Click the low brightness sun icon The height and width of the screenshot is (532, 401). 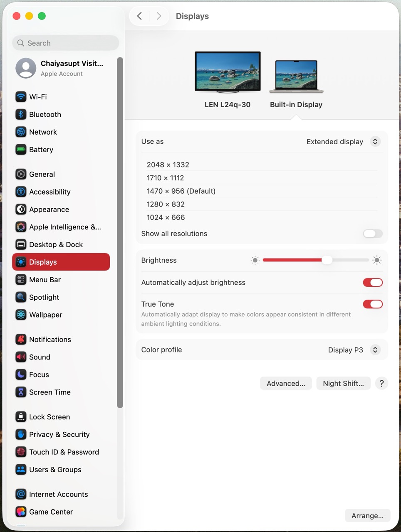[x=255, y=260]
